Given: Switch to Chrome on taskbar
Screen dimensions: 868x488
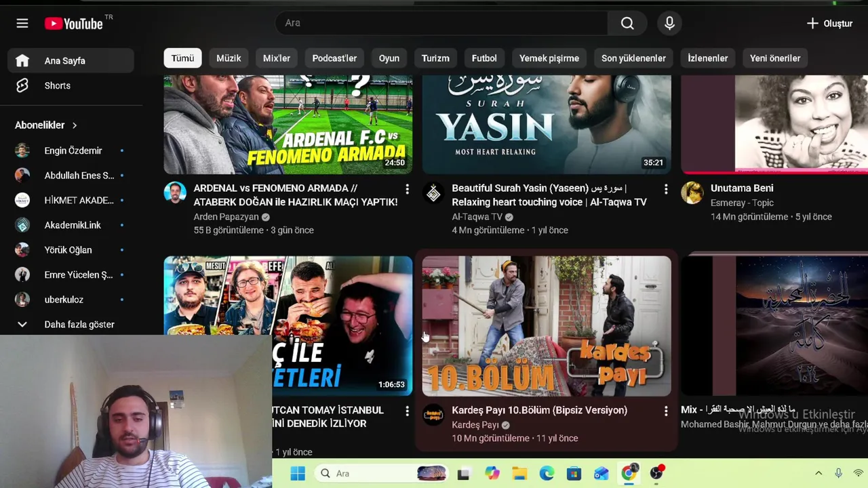Looking at the screenshot, I should [x=629, y=473].
